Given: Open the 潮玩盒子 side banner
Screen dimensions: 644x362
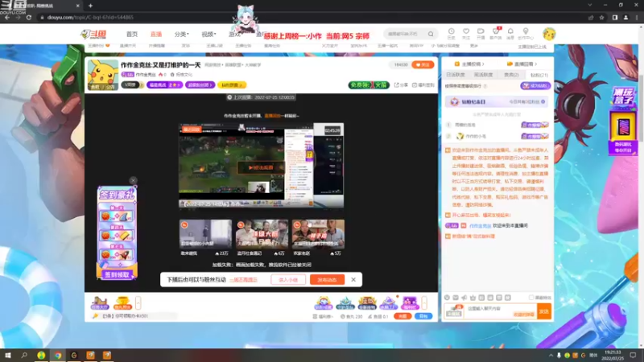Looking at the screenshot, I should [623, 120].
